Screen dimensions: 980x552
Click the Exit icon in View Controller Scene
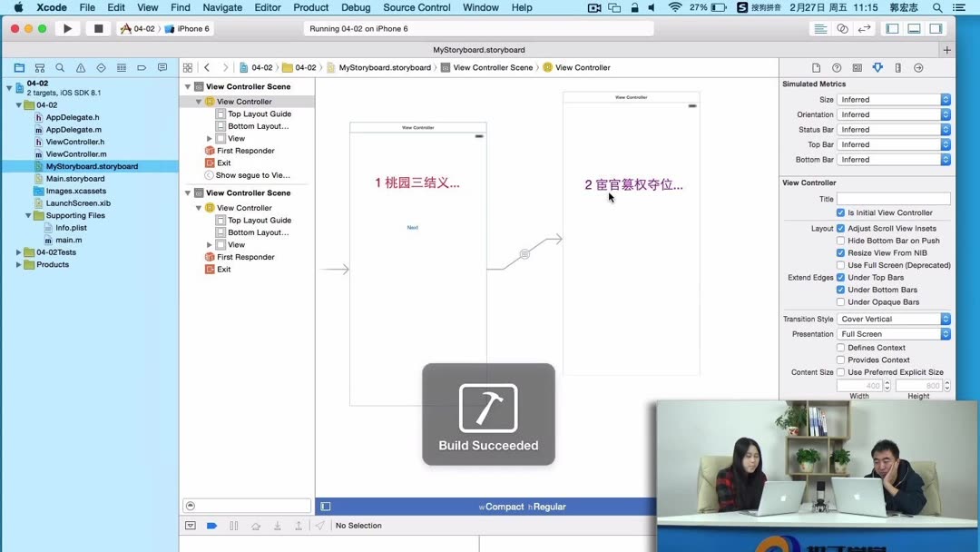tap(210, 163)
